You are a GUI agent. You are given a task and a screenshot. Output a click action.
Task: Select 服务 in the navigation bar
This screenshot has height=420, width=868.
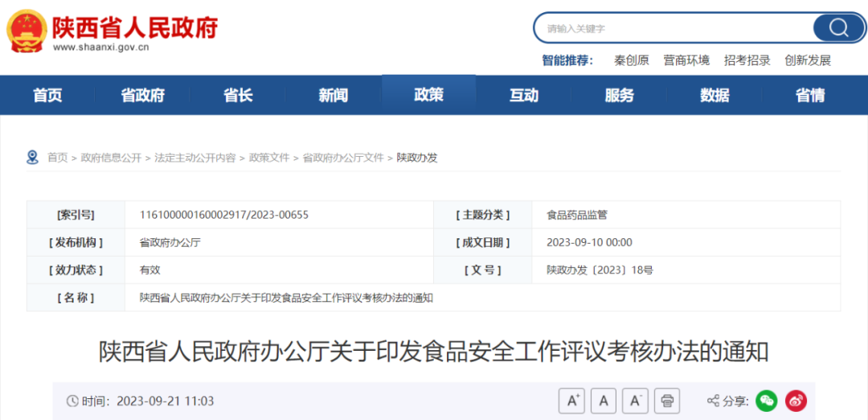619,96
